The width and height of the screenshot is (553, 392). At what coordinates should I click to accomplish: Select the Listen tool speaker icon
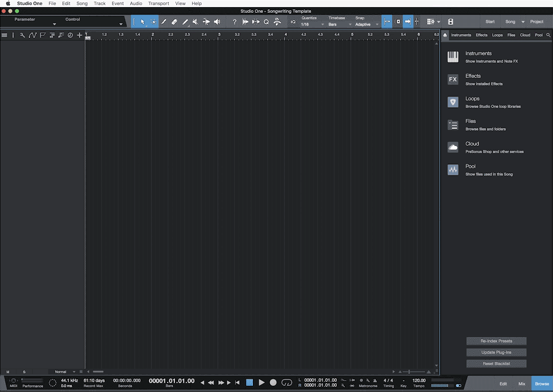217,21
